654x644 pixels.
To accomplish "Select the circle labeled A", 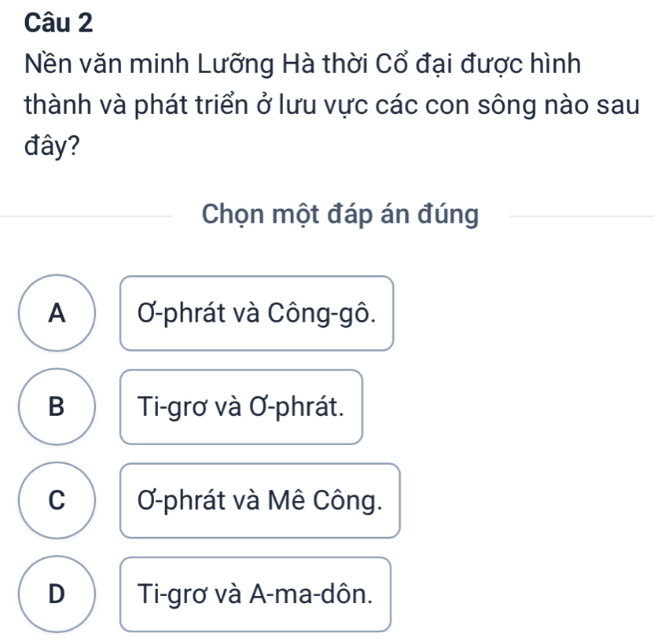I will click(57, 313).
